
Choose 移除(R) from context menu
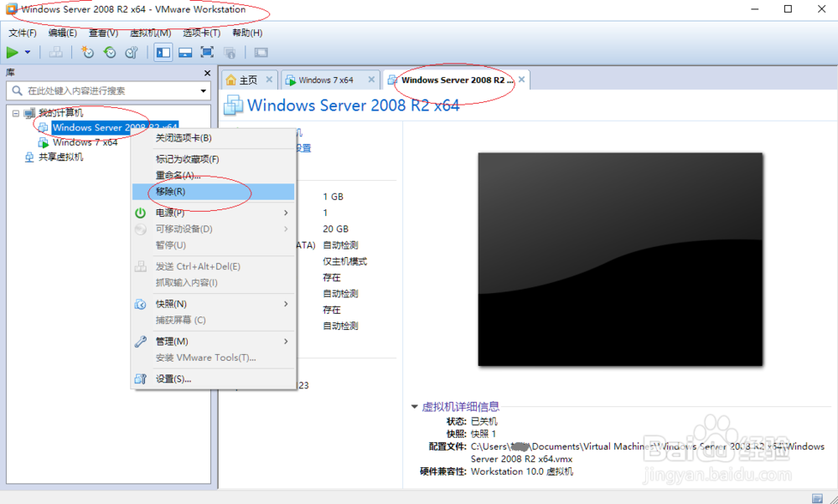click(x=213, y=192)
